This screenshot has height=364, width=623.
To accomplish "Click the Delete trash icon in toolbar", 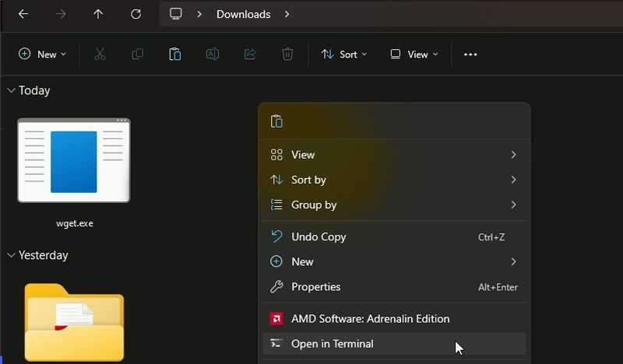I will pyautogui.click(x=287, y=54).
